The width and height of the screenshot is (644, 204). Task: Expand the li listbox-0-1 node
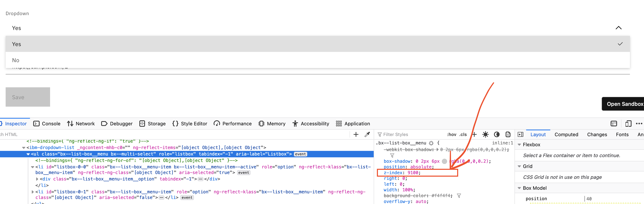33,192
